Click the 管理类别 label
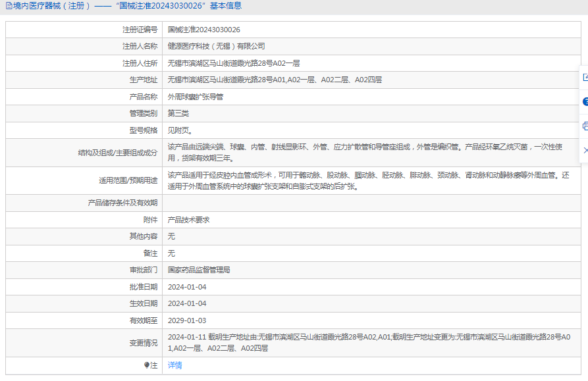 [144, 114]
